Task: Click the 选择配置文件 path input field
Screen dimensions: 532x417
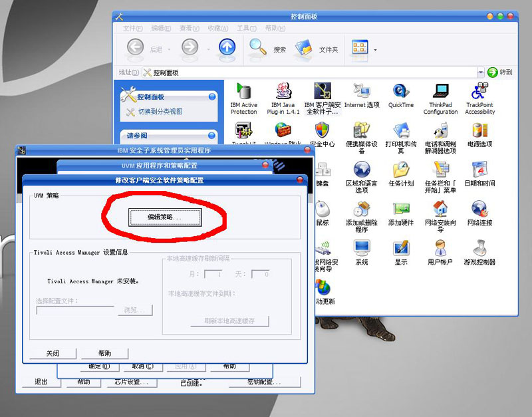Action: [x=75, y=310]
